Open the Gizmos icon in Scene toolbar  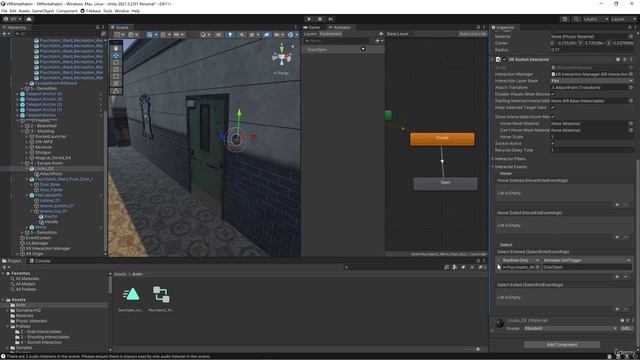290,35
